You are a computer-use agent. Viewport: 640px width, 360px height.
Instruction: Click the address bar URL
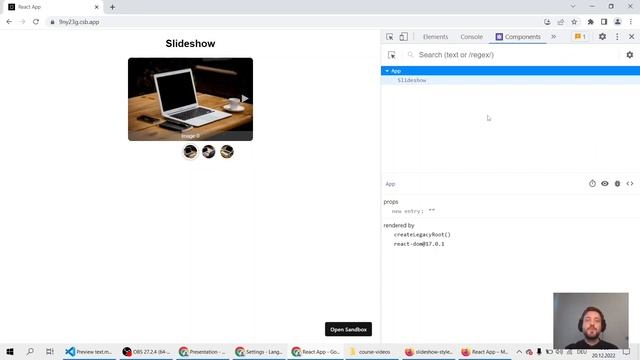(x=79, y=22)
